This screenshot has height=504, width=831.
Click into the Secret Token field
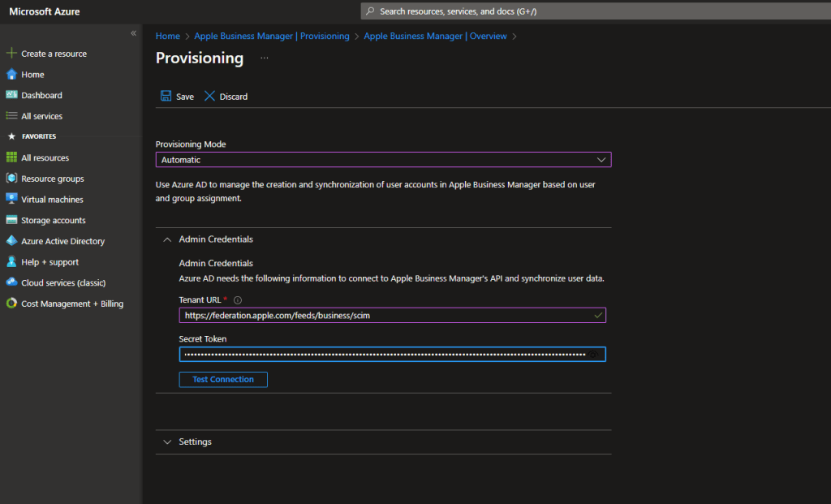[385, 355]
